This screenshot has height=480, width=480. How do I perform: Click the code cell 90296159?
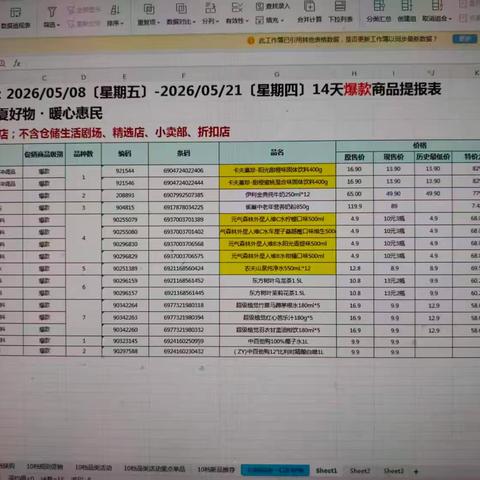pyautogui.click(x=125, y=281)
